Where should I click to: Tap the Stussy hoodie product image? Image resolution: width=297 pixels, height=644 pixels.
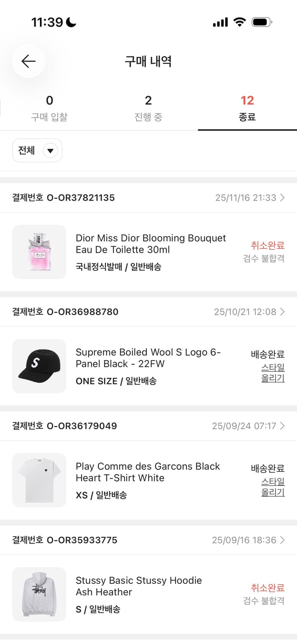39,594
